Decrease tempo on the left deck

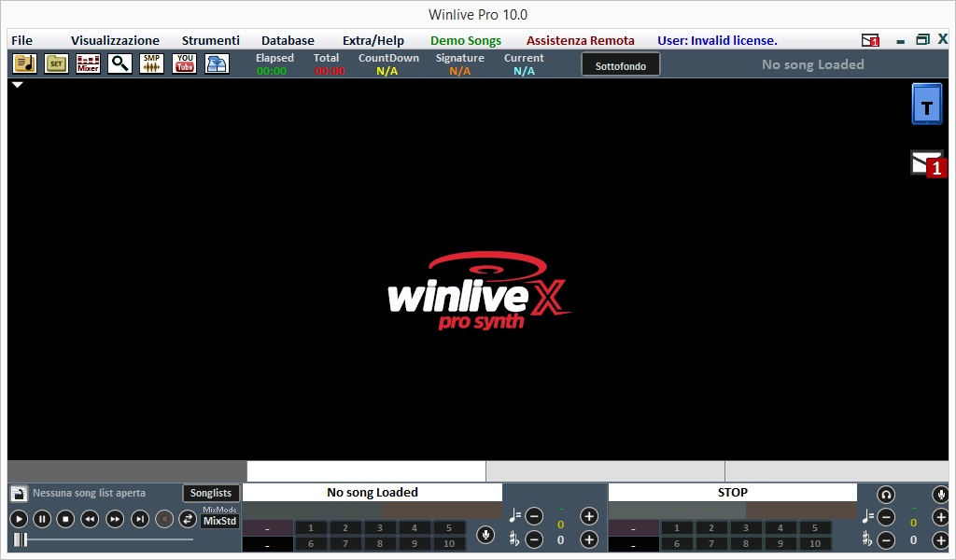534,516
